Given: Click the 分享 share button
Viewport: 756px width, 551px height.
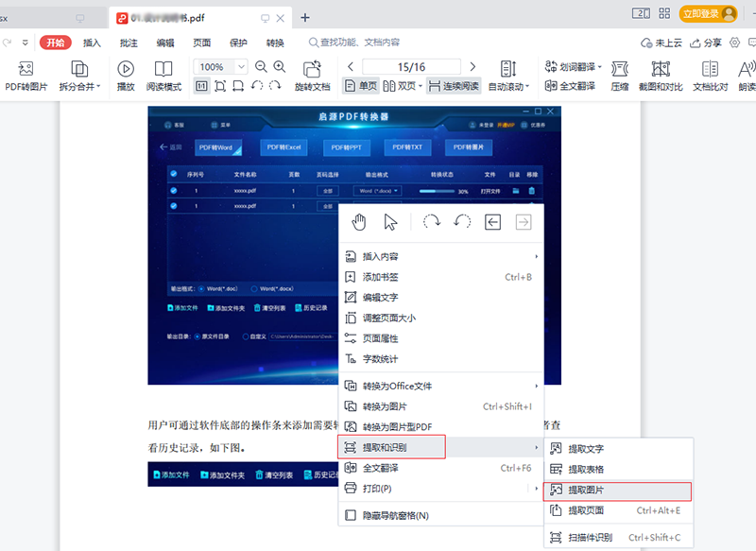Looking at the screenshot, I should point(705,43).
